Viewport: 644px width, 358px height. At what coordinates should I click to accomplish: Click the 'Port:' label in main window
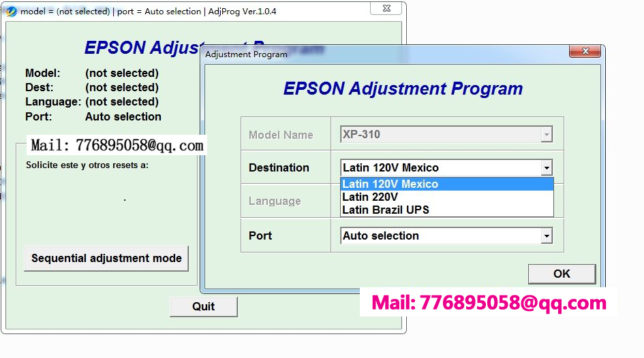pyautogui.click(x=39, y=116)
